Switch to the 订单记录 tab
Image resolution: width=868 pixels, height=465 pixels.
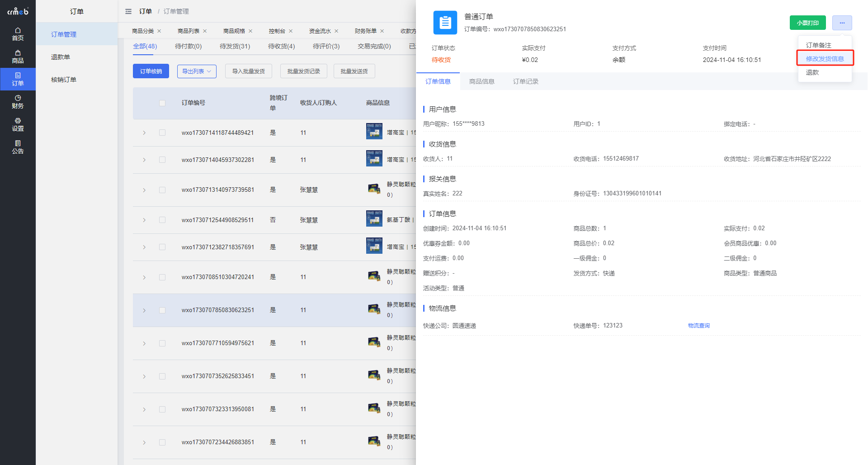tap(525, 81)
